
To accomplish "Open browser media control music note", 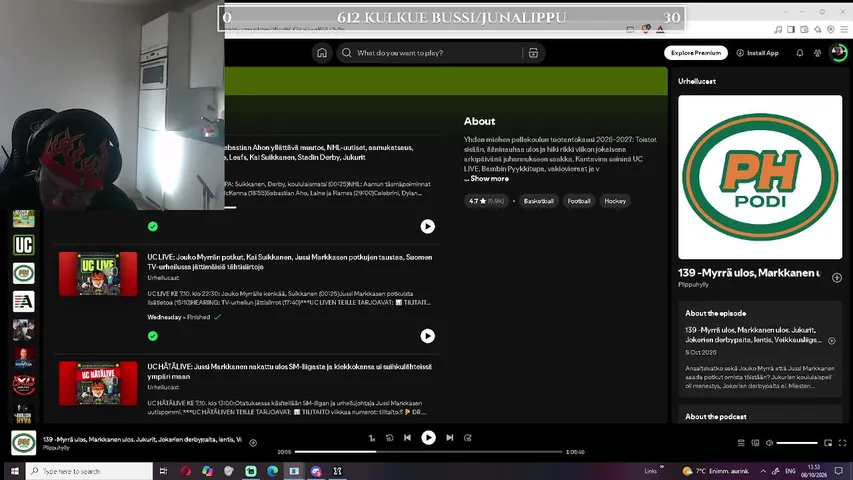I will (778, 29).
